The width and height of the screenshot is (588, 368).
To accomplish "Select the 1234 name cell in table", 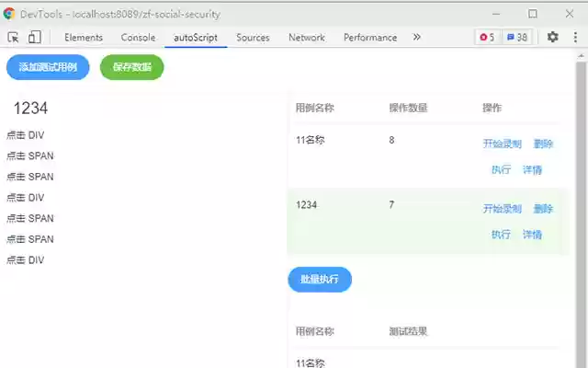I will pos(306,204).
